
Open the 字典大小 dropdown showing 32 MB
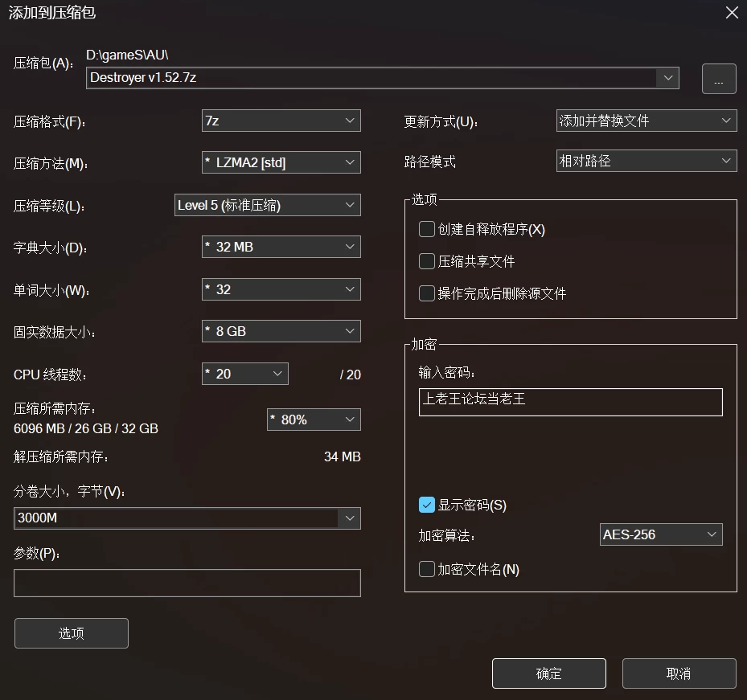[x=281, y=247]
